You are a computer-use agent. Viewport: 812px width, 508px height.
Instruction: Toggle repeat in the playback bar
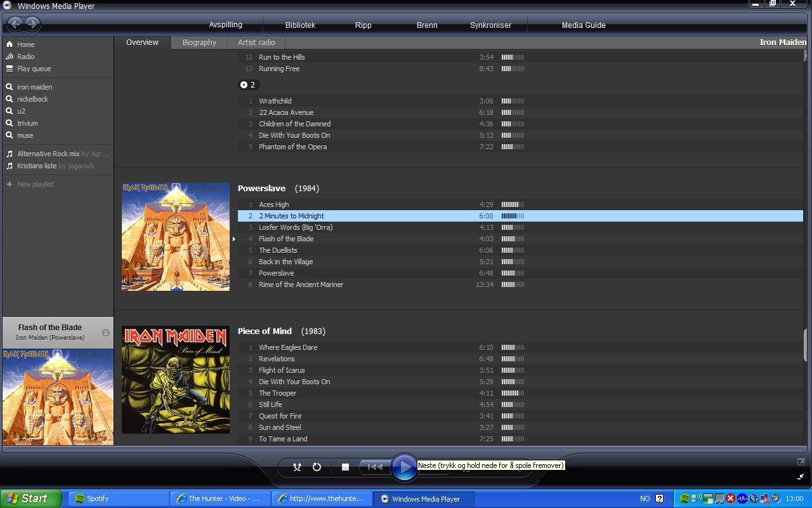pos(317,467)
